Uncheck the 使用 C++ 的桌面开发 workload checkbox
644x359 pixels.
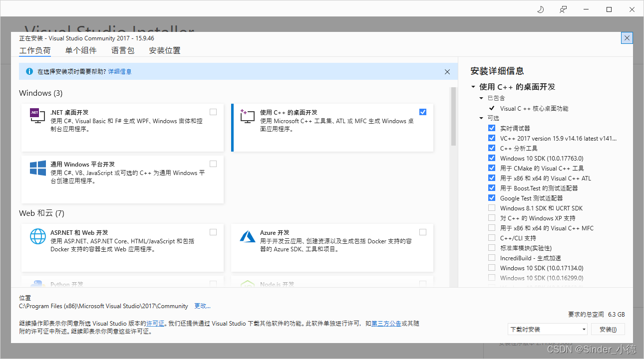click(x=423, y=112)
